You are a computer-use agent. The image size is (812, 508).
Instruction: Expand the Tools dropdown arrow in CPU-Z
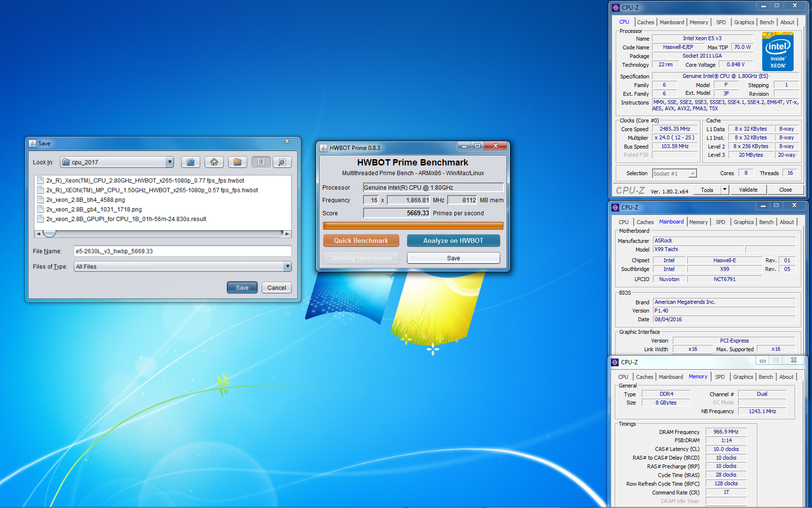(x=725, y=190)
